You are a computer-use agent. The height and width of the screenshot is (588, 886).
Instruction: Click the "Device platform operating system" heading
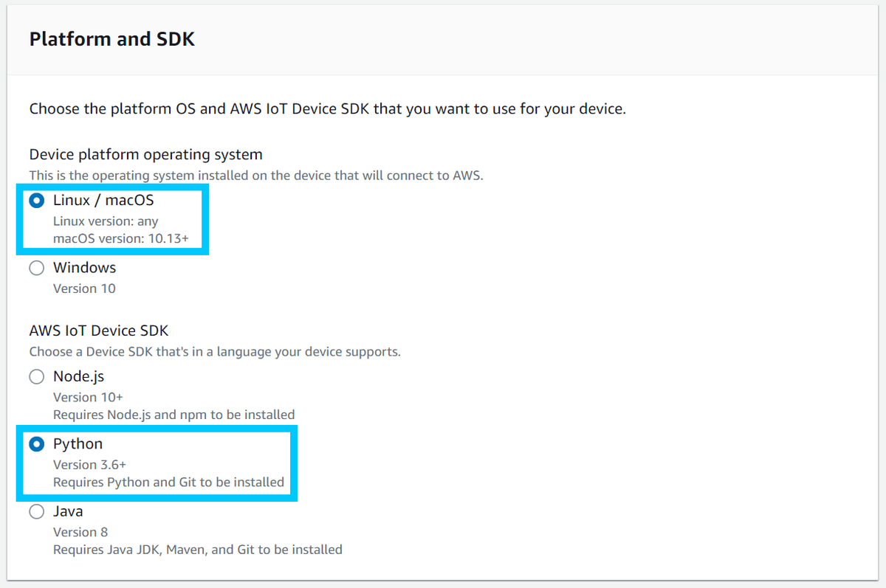145,154
